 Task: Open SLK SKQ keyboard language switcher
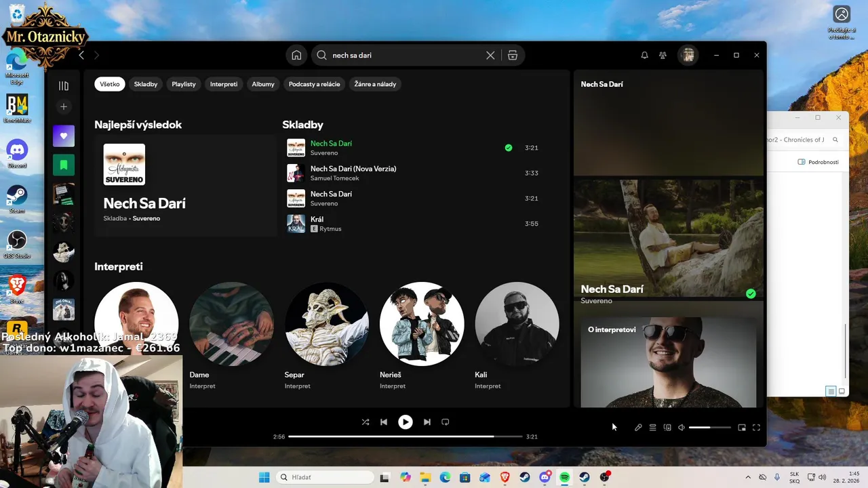click(x=794, y=477)
